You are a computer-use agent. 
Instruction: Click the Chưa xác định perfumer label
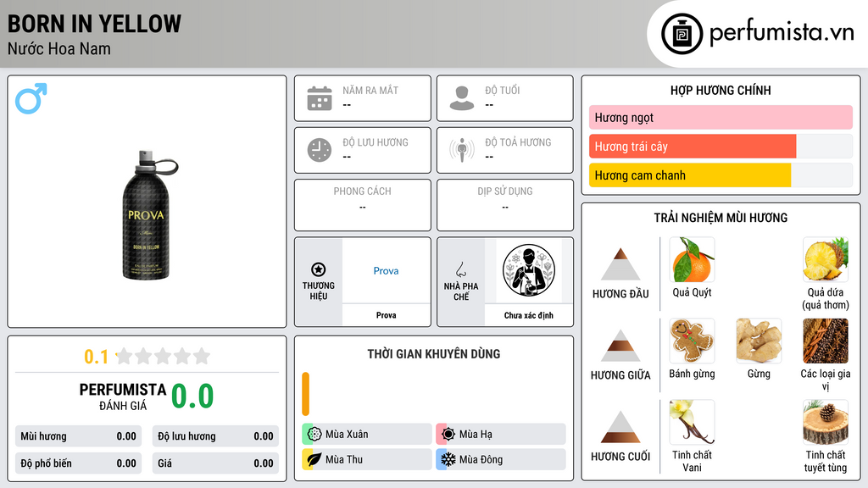[x=529, y=315]
